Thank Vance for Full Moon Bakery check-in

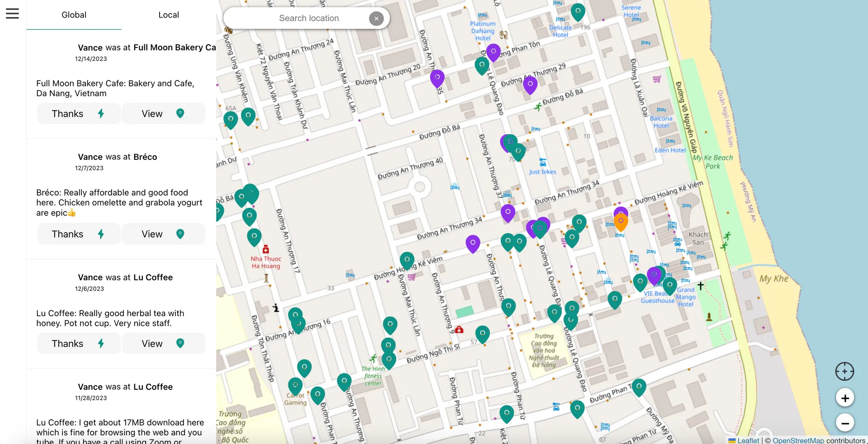coord(79,113)
